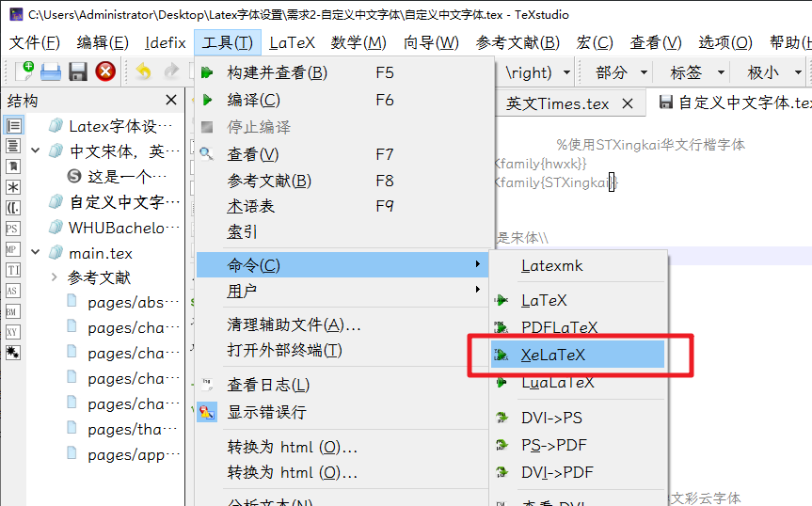812x506 pixels.
Task: Open the XY symbols sidebar panel
Action: [13, 332]
